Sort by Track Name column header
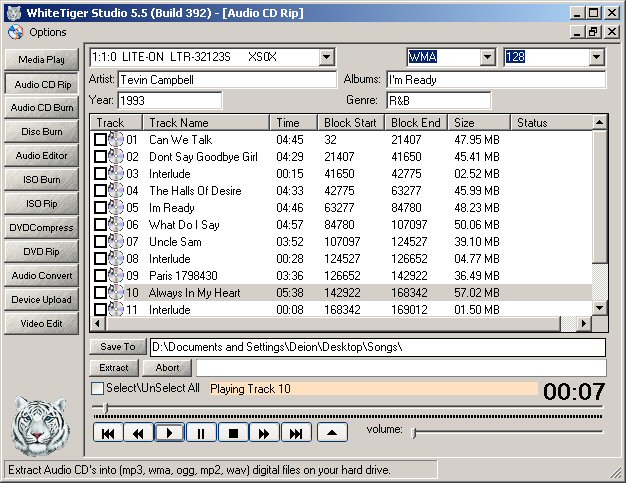626x483 pixels. pyautogui.click(x=206, y=123)
